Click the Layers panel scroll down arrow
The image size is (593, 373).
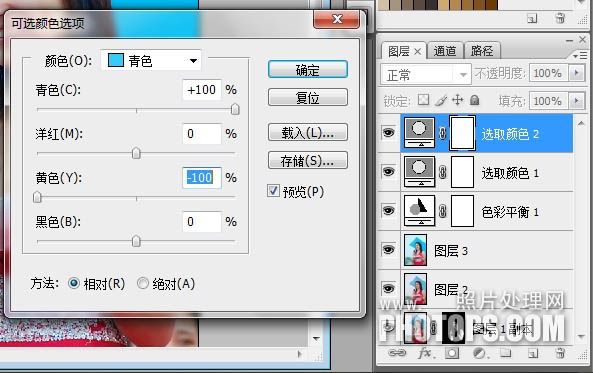tap(581, 336)
